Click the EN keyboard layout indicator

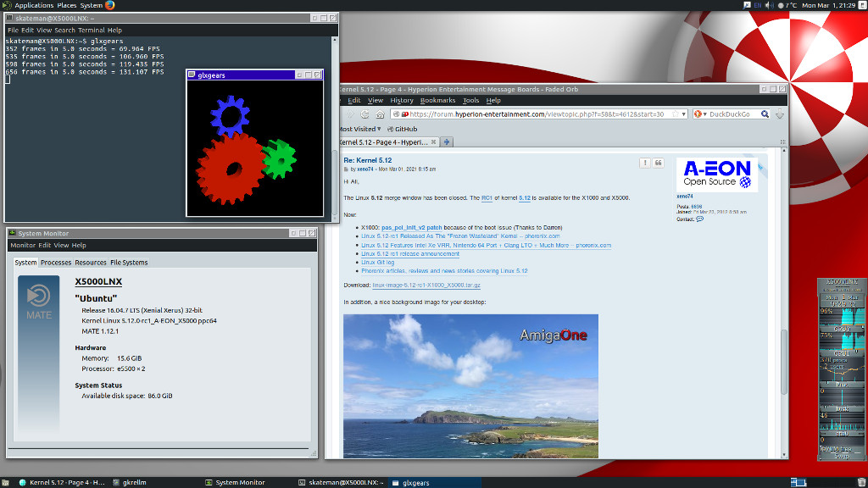[x=757, y=5]
